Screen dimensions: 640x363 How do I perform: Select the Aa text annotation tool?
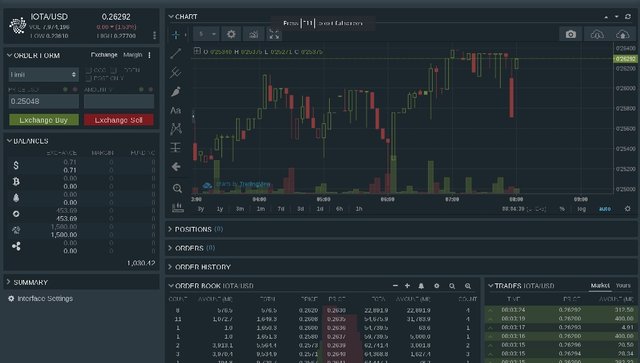pyautogui.click(x=176, y=110)
